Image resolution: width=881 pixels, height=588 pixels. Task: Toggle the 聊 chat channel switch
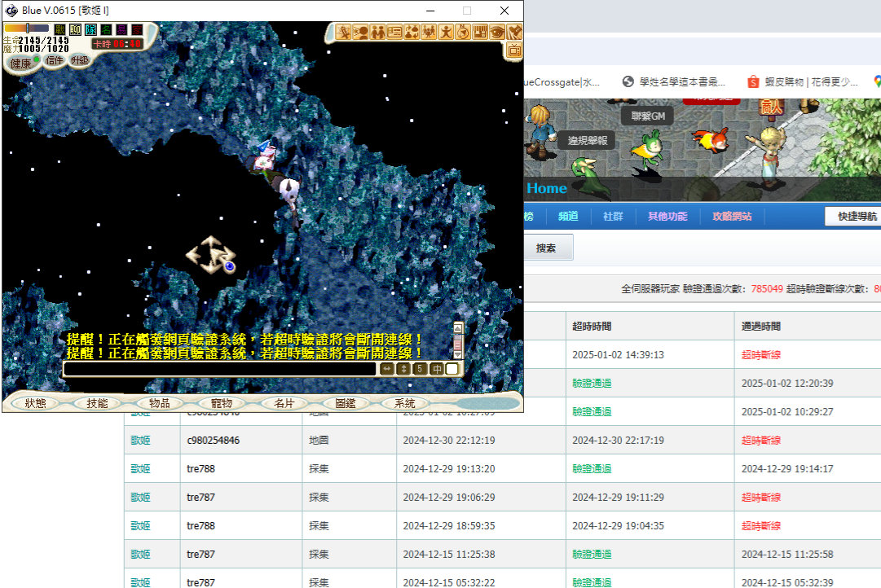click(x=75, y=30)
